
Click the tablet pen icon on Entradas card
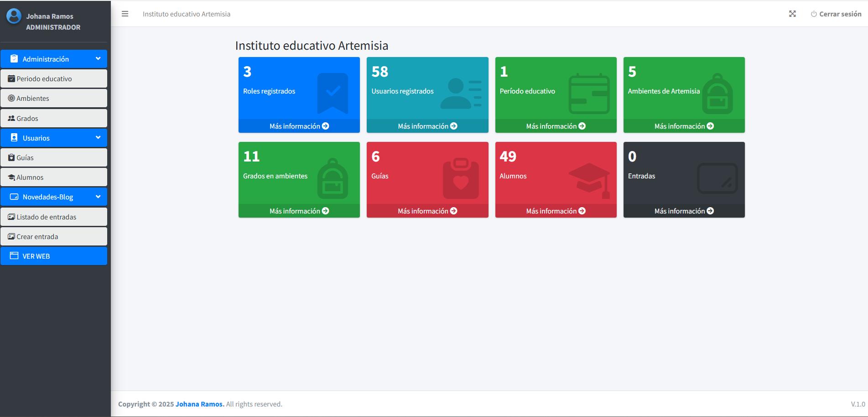pos(717,178)
